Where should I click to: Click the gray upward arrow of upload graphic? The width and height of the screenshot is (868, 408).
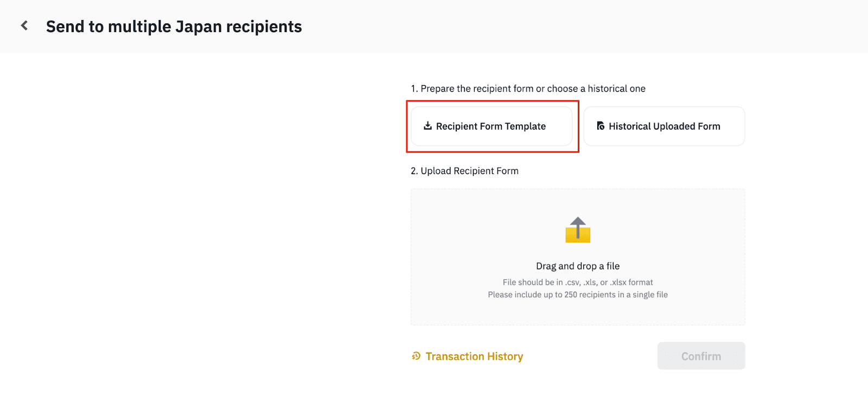click(x=578, y=226)
